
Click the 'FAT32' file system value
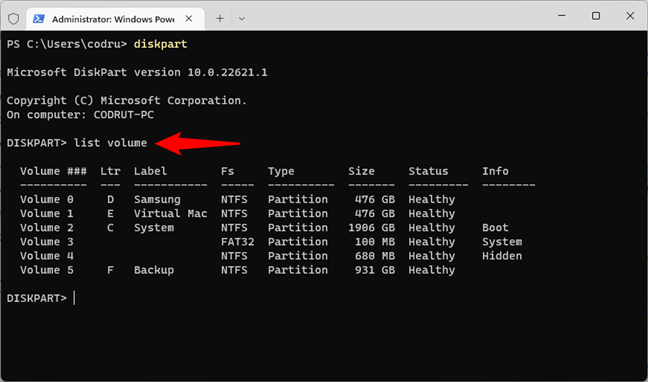[237, 241]
